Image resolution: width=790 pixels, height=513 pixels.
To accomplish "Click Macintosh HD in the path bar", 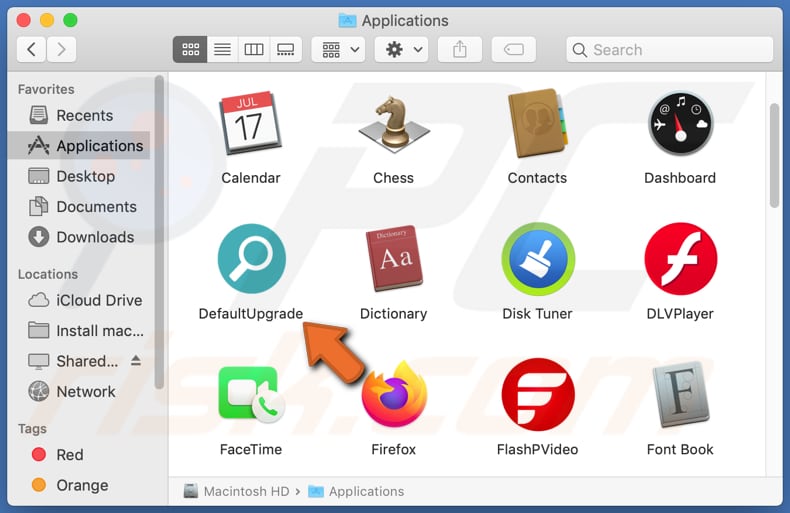I will (x=237, y=491).
